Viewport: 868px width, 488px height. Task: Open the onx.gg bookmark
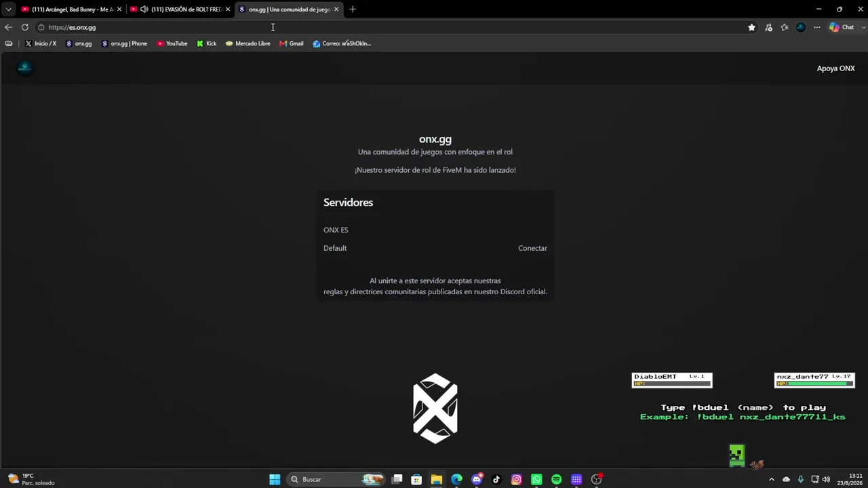[x=79, y=43]
